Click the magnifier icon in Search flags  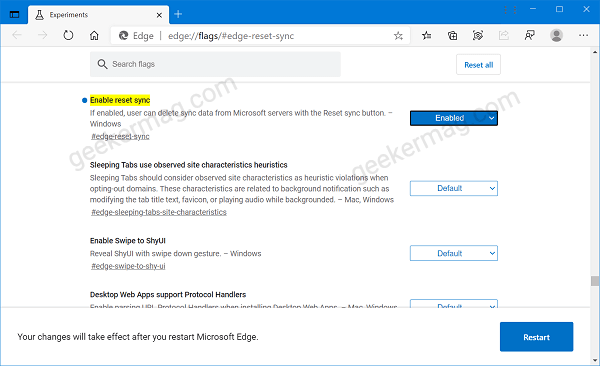(x=102, y=64)
